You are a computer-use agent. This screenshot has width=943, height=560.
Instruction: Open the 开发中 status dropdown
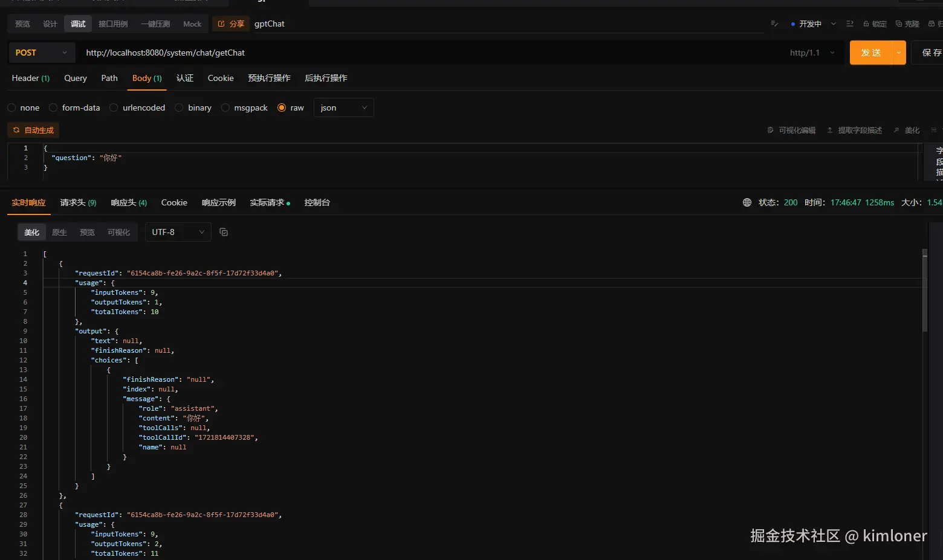pos(814,24)
